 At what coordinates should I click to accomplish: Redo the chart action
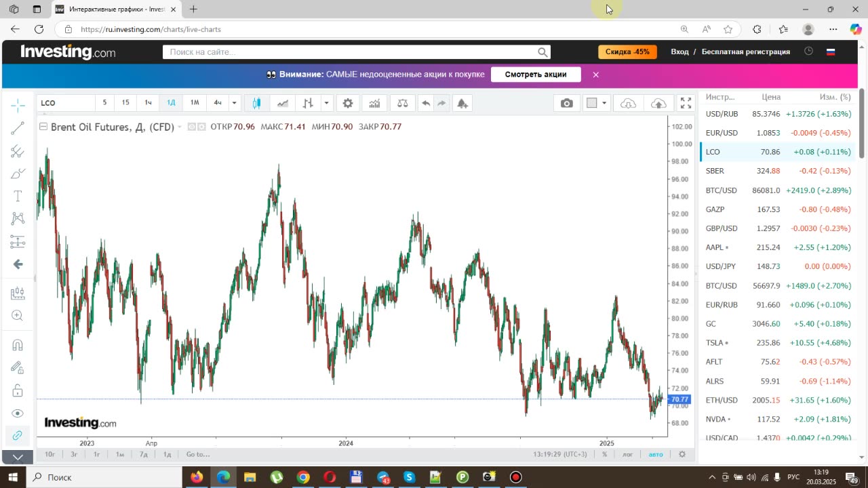coord(441,103)
